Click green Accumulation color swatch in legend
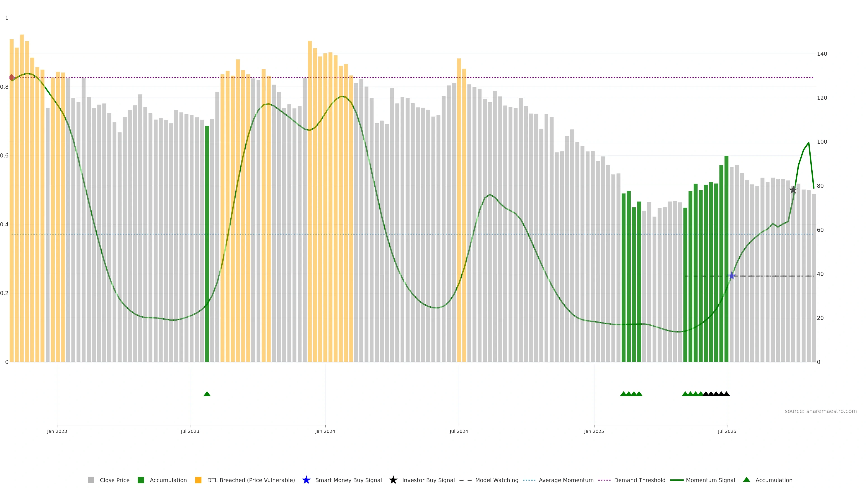Image resolution: width=868 pixels, height=488 pixels. click(141, 480)
